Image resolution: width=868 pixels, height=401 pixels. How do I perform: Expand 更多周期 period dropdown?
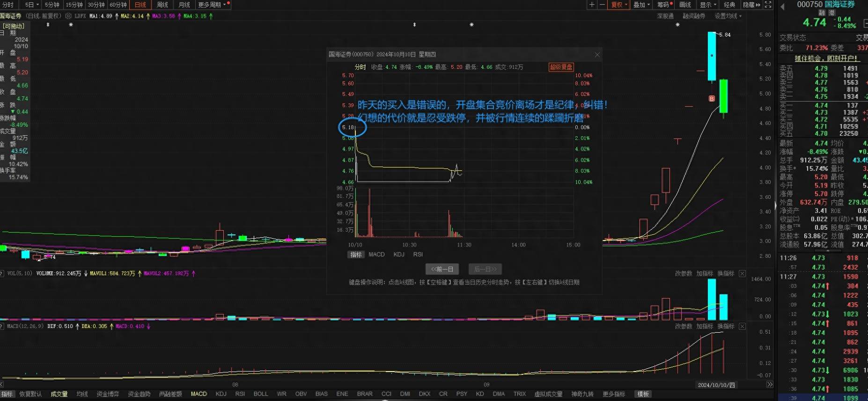coord(212,5)
